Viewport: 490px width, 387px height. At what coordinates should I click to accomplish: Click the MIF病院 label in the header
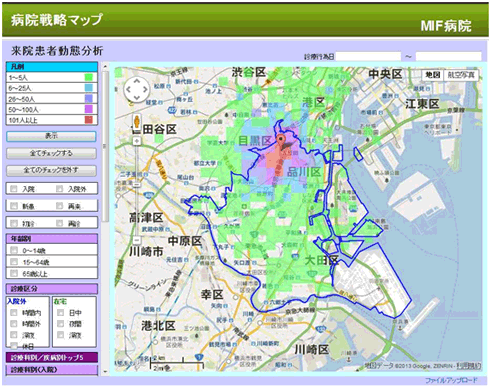pos(446,26)
